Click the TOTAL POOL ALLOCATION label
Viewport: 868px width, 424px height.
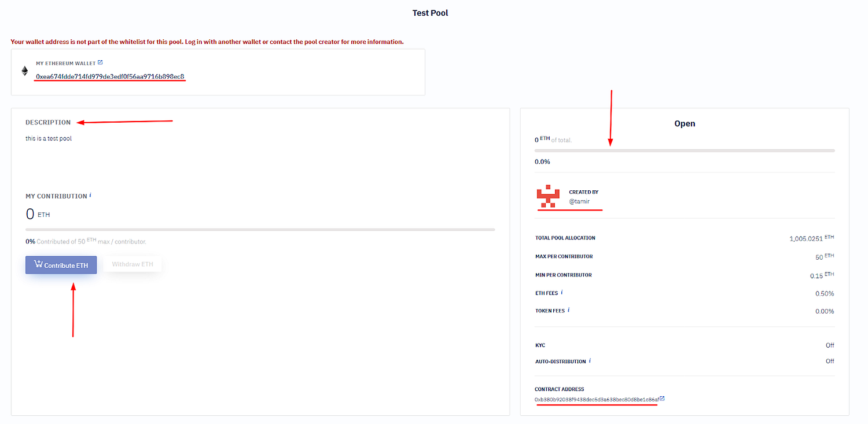point(565,238)
